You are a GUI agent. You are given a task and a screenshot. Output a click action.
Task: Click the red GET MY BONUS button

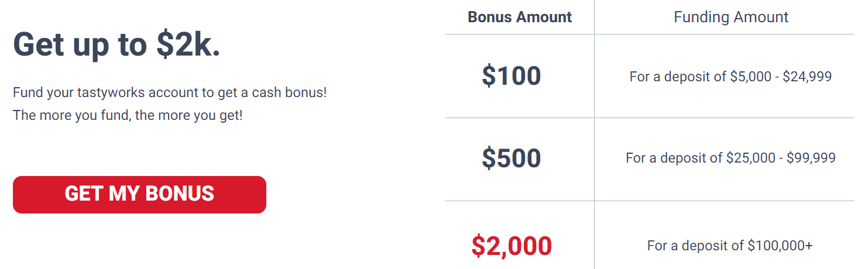click(139, 194)
